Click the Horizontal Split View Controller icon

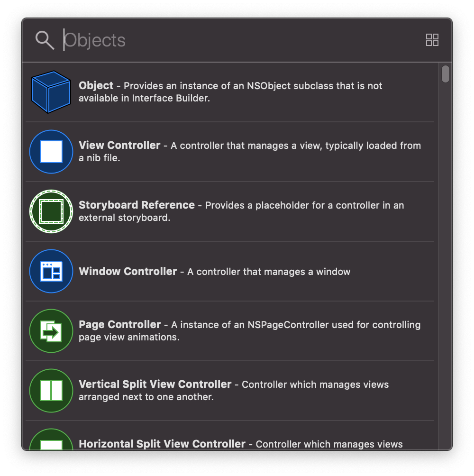pyautogui.click(x=51, y=443)
